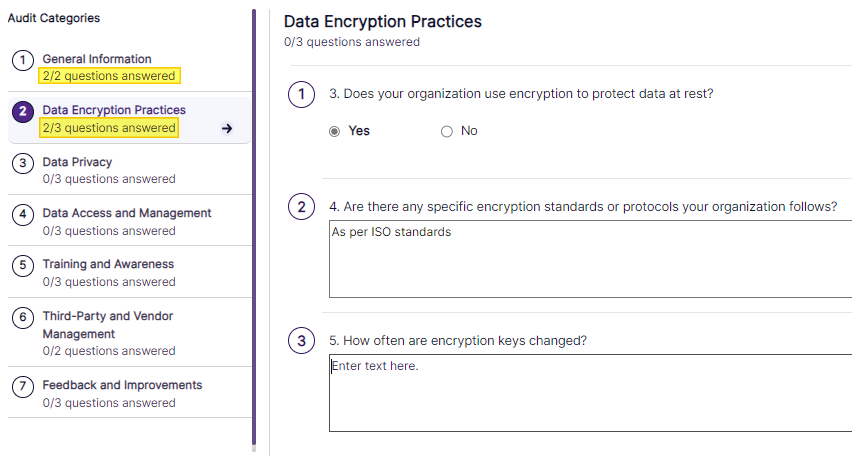
Task: Open the General Information category
Action: (x=97, y=59)
